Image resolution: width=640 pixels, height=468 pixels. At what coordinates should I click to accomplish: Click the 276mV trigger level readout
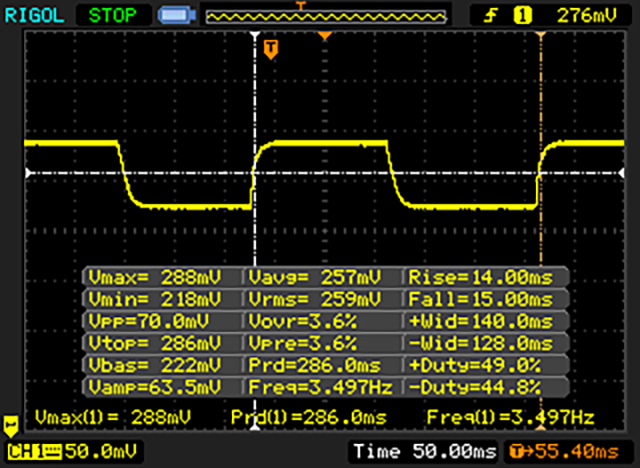(587, 16)
